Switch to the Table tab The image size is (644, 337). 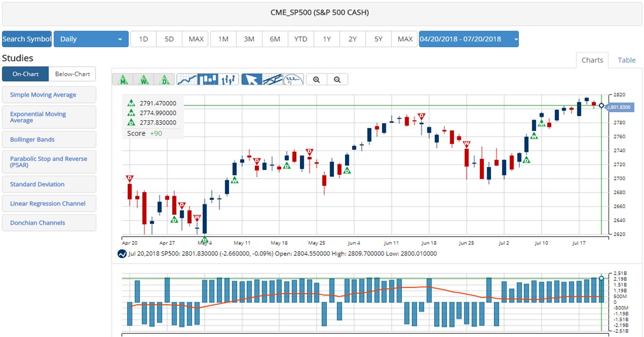(626, 60)
